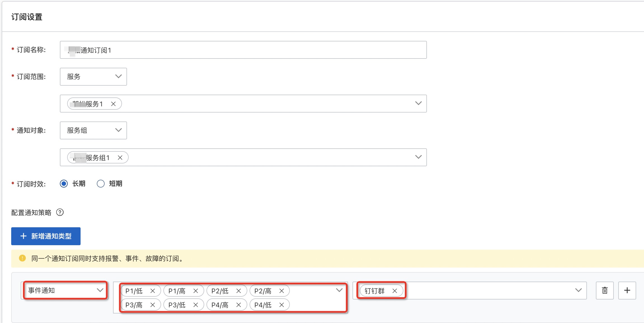This screenshot has height=323, width=644.
Task: Remove the P1/低 priority tag
Action: click(x=153, y=291)
